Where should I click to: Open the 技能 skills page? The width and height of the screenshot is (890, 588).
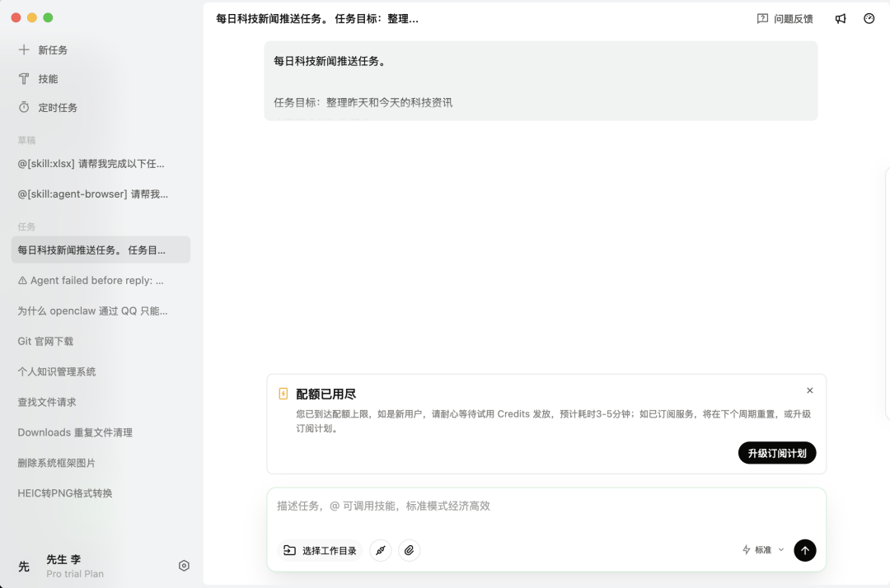tap(48, 79)
